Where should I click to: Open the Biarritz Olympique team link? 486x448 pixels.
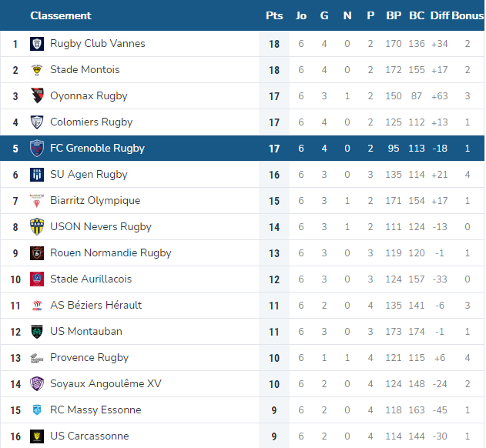pos(96,200)
